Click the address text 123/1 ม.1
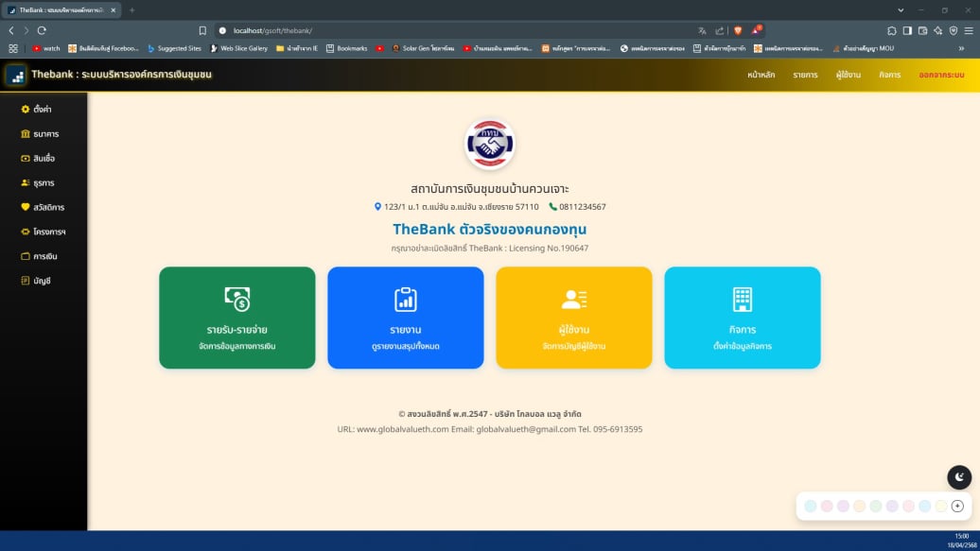980x551 pixels. coord(462,207)
